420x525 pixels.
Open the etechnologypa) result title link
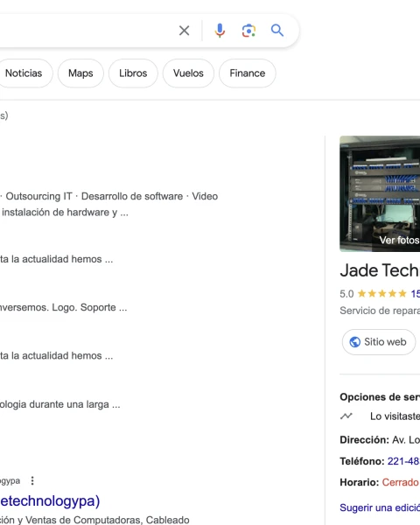[50, 500]
